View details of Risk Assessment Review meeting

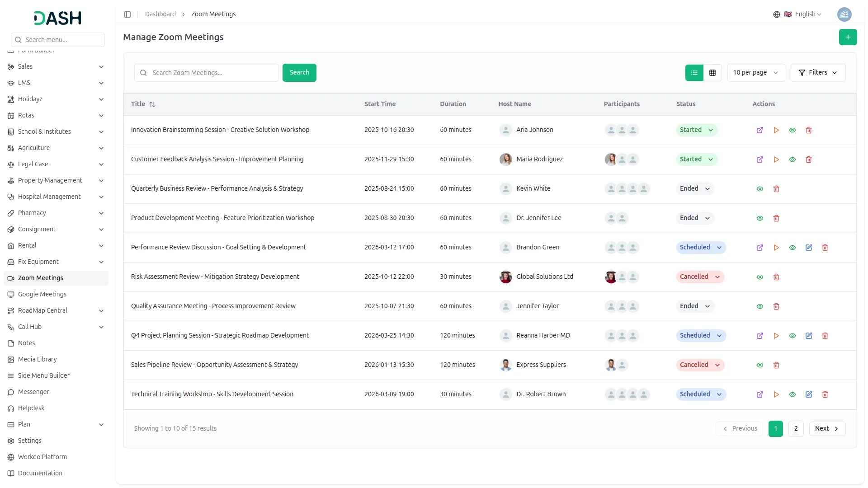(x=759, y=277)
